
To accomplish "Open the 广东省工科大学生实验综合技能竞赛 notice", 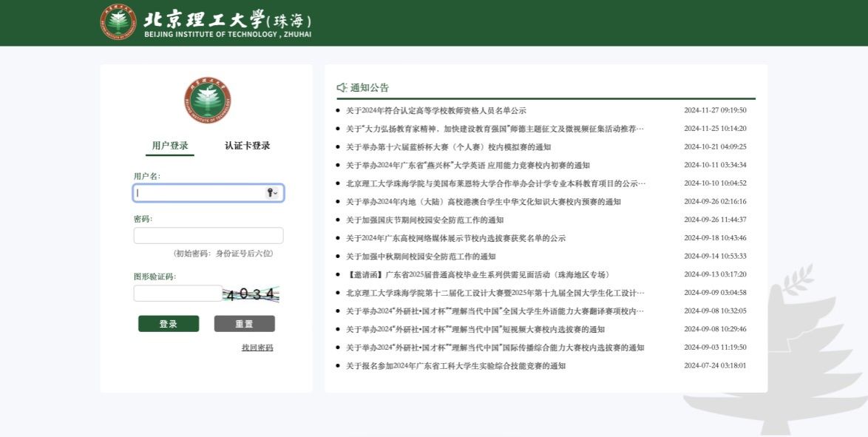I will pos(455,366).
